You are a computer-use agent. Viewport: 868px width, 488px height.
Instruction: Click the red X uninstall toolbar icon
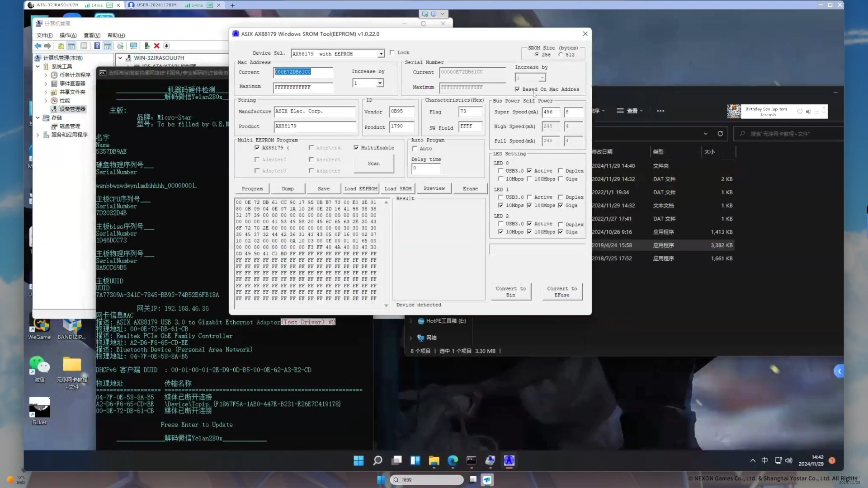click(x=156, y=46)
